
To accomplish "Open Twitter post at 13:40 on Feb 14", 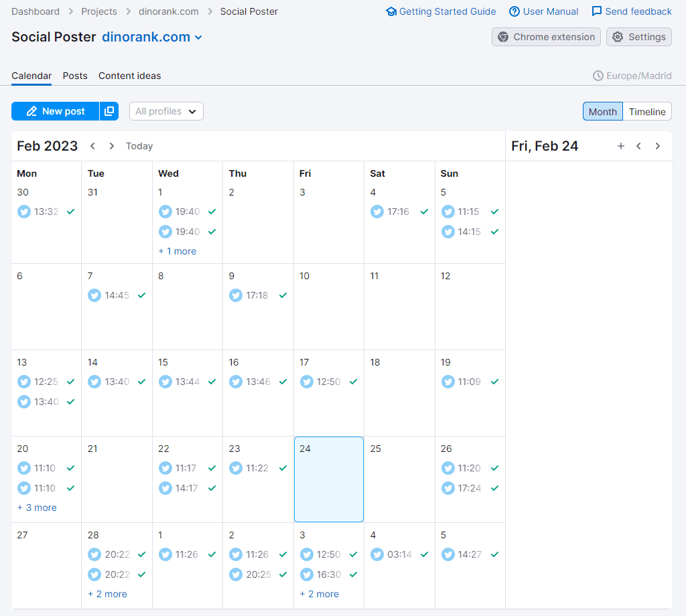I will pyautogui.click(x=117, y=382).
